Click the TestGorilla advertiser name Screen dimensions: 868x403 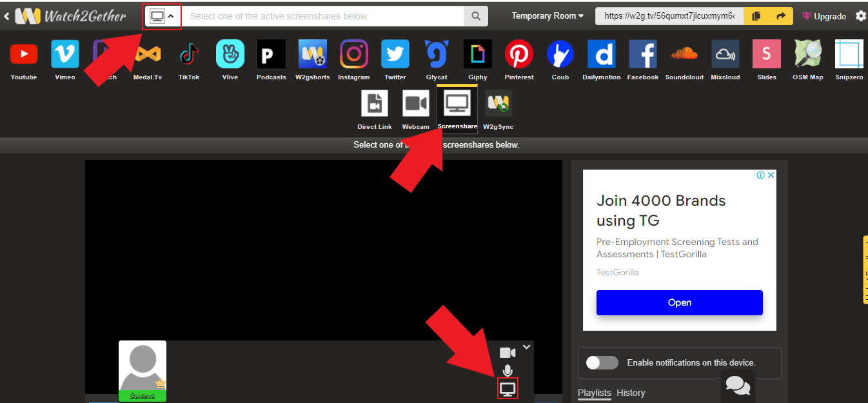(x=618, y=272)
